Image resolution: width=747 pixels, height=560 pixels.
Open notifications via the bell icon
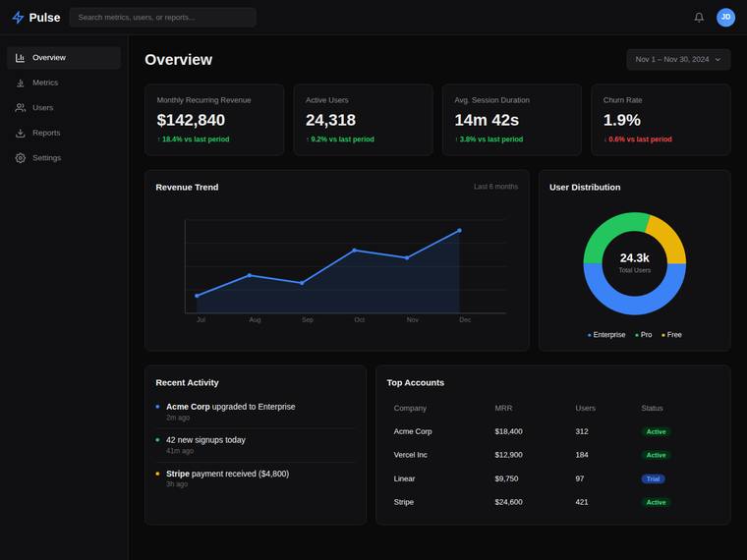pyautogui.click(x=699, y=18)
